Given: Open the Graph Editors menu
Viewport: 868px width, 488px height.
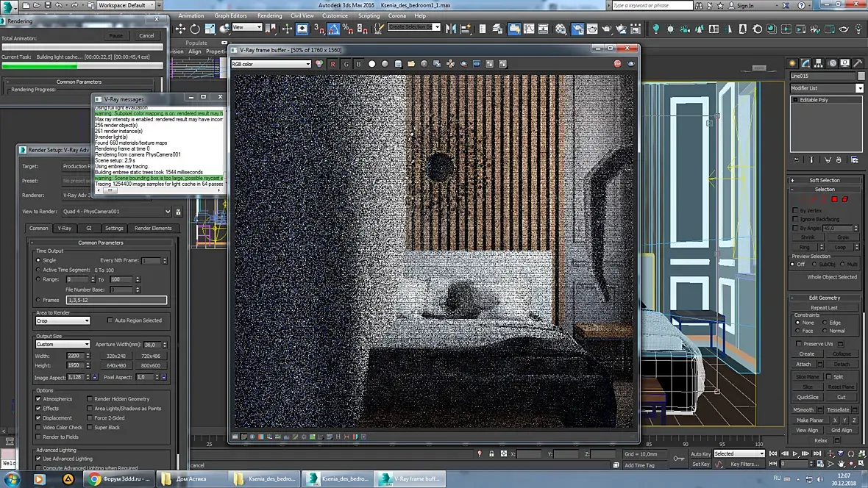Looking at the screenshot, I should point(230,15).
